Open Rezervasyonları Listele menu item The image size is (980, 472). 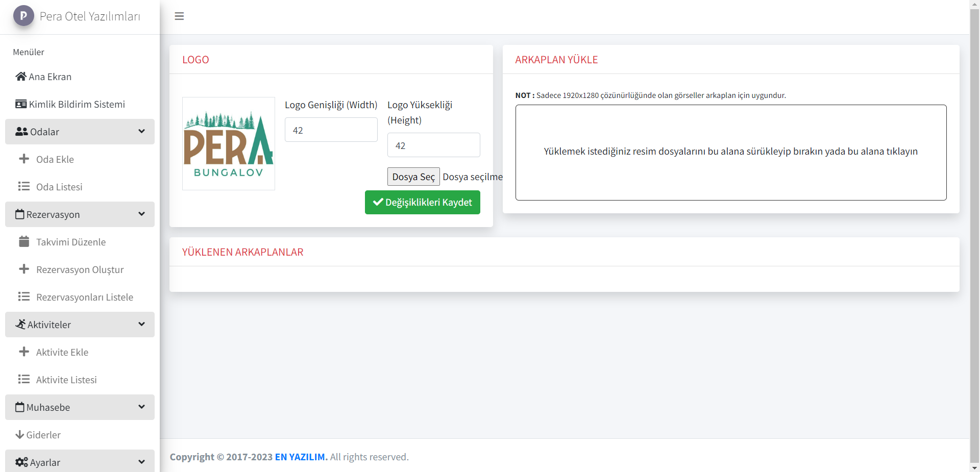tap(84, 297)
